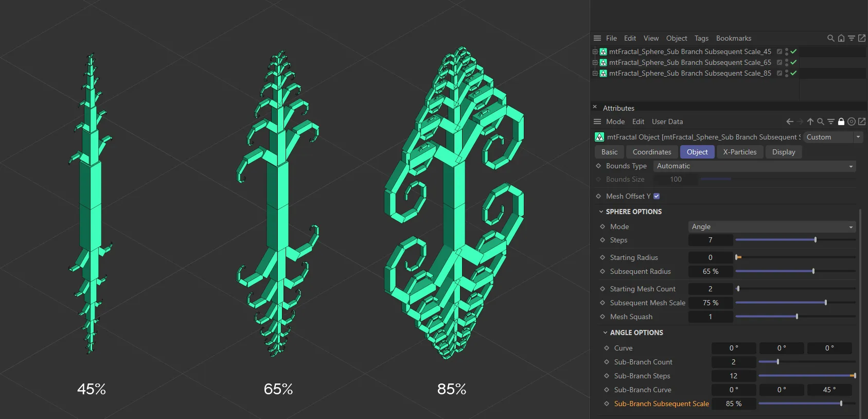Viewport: 868px width, 419px height.
Task: Open User Data menu
Action: pyautogui.click(x=667, y=121)
